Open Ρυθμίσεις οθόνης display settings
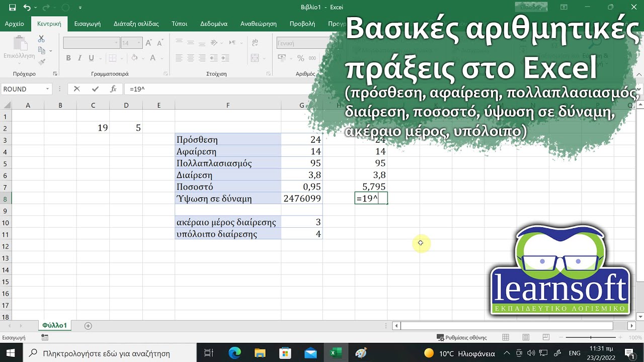This screenshot has width=644, height=362. (x=462, y=338)
